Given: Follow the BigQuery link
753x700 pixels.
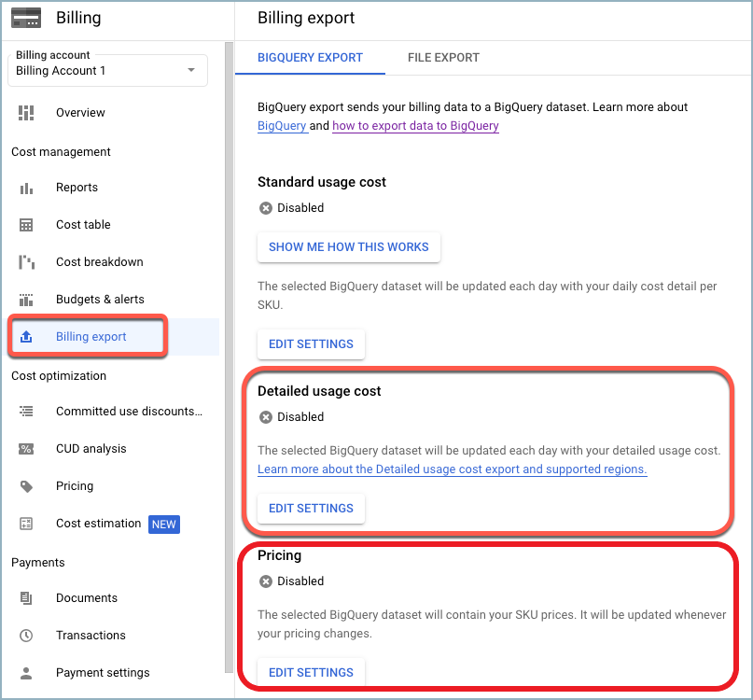Looking at the screenshot, I should pyautogui.click(x=282, y=126).
